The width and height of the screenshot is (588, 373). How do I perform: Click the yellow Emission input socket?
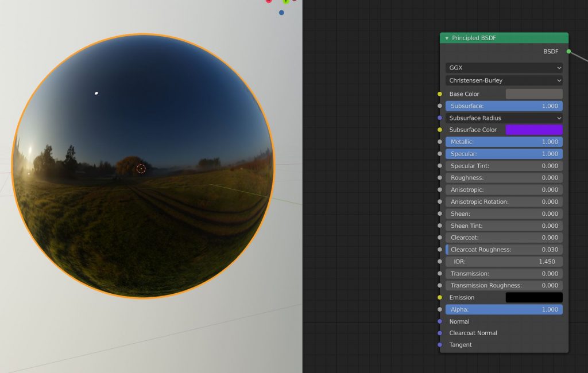[440, 297]
